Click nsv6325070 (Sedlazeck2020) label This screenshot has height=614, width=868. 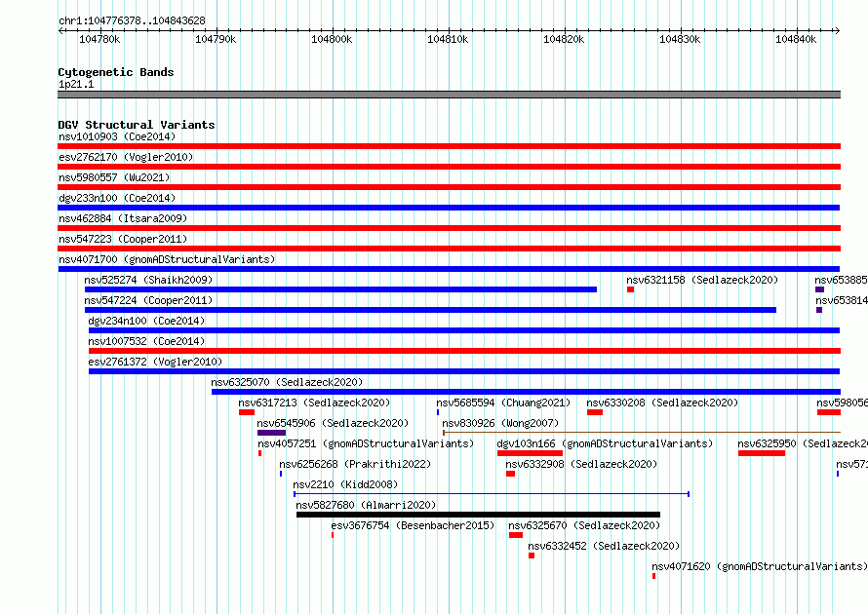click(287, 382)
